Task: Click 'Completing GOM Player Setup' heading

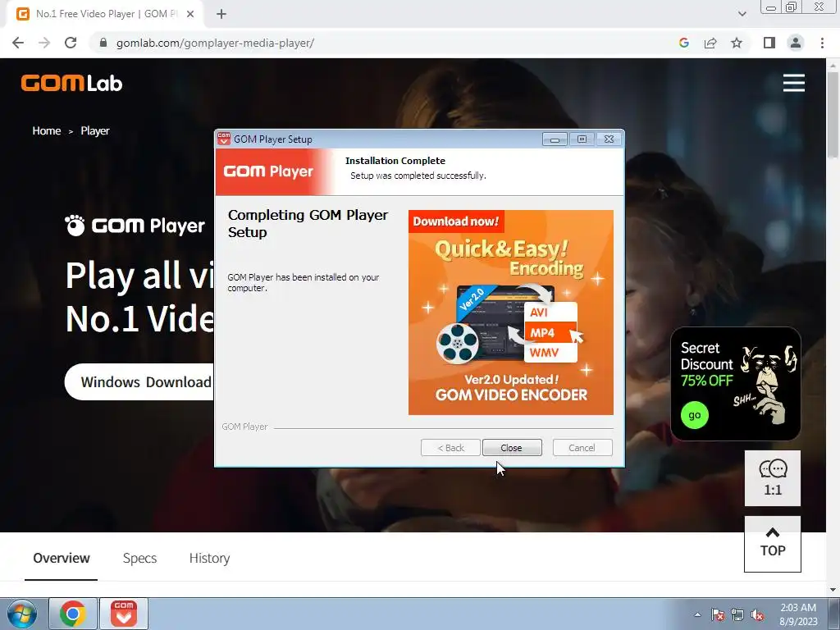Action: point(308,223)
